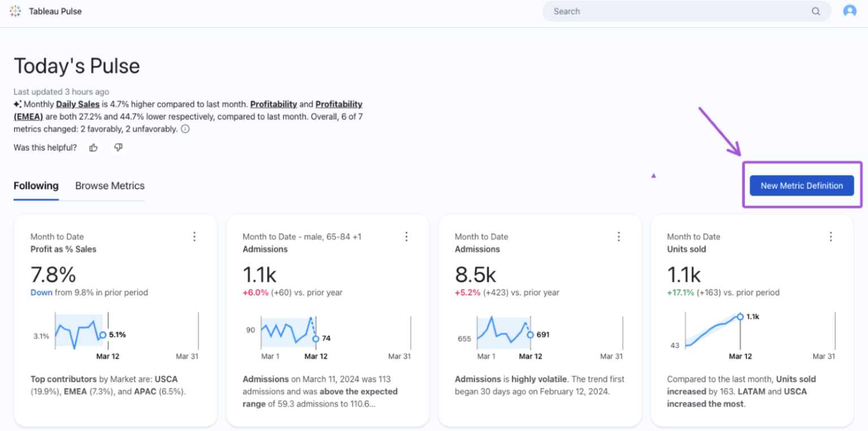The image size is (868, 431).
Task: Click the 'Admissions is highly volatile' insight
Action: point(540,385)
